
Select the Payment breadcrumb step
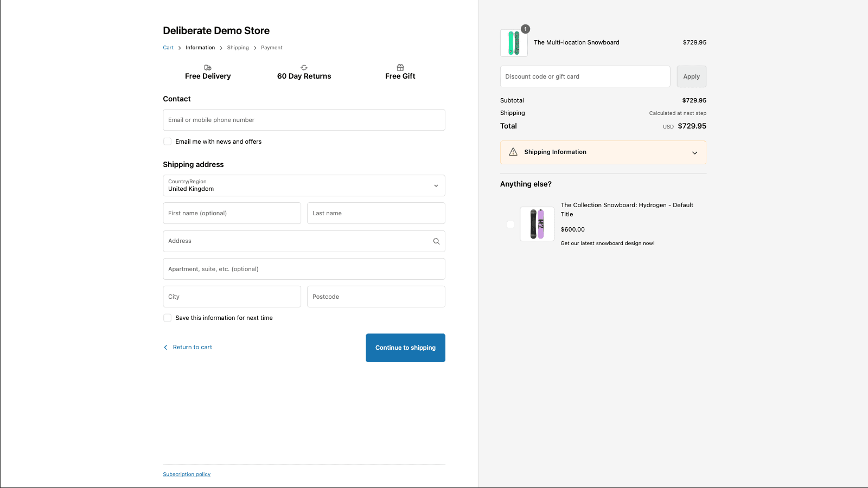point(271,47)
